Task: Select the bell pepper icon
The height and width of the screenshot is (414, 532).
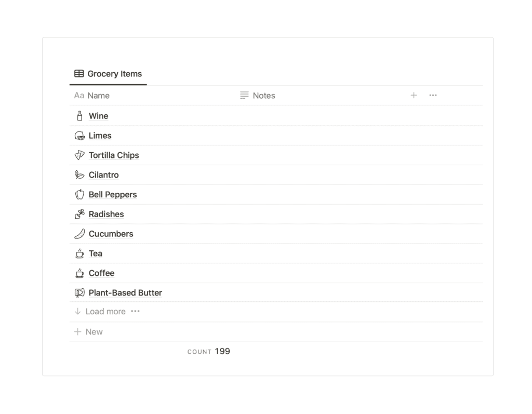Action: [x=79, y=194]
